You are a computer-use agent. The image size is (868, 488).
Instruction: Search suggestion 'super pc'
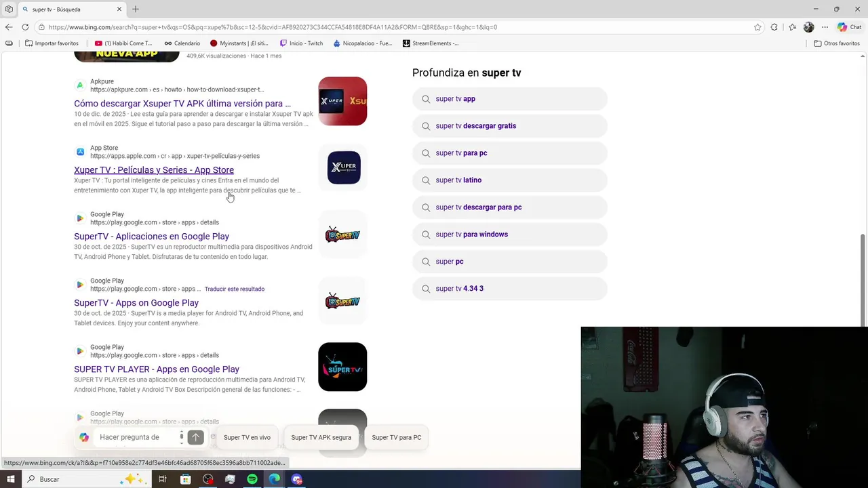510,262
